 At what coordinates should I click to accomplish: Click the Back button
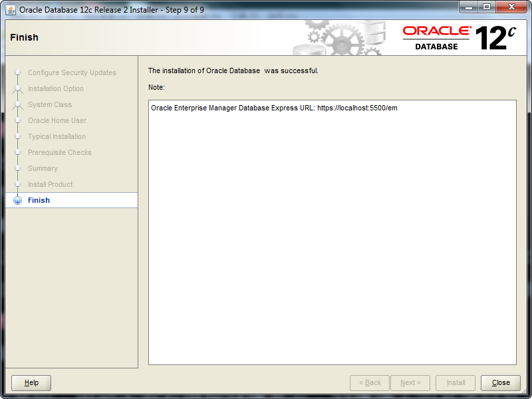point(370,382)
